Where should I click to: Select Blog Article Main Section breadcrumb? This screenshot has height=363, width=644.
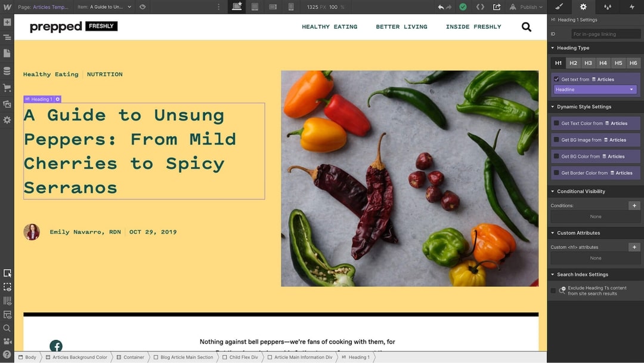(x=184, y=357)
